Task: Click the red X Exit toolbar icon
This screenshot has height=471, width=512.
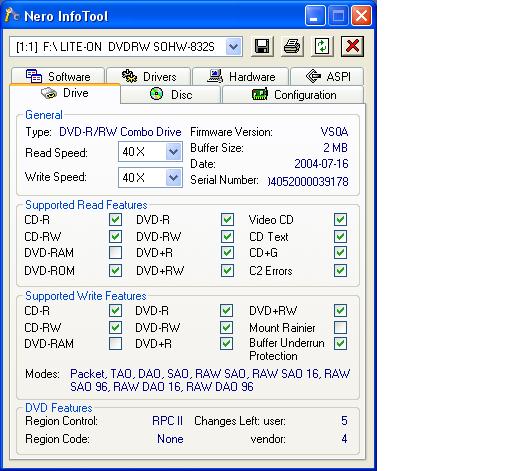Action: (x=352, y=46)
